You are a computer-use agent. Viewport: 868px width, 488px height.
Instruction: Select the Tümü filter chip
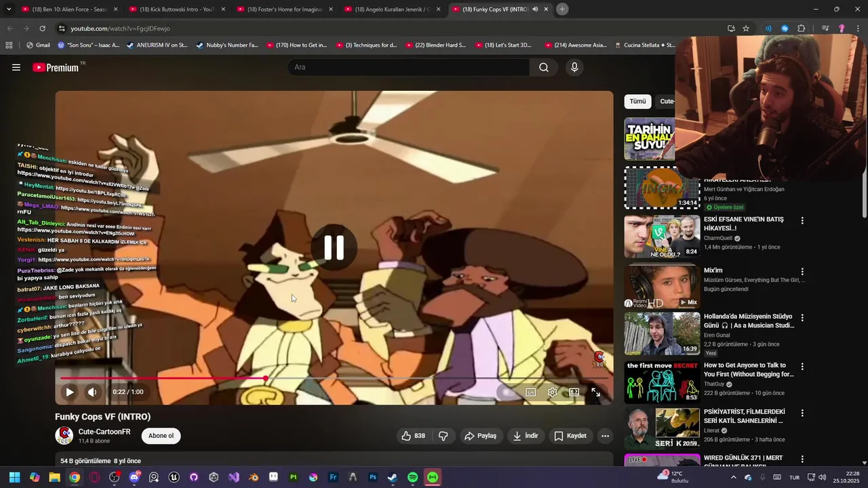(637, 102)
